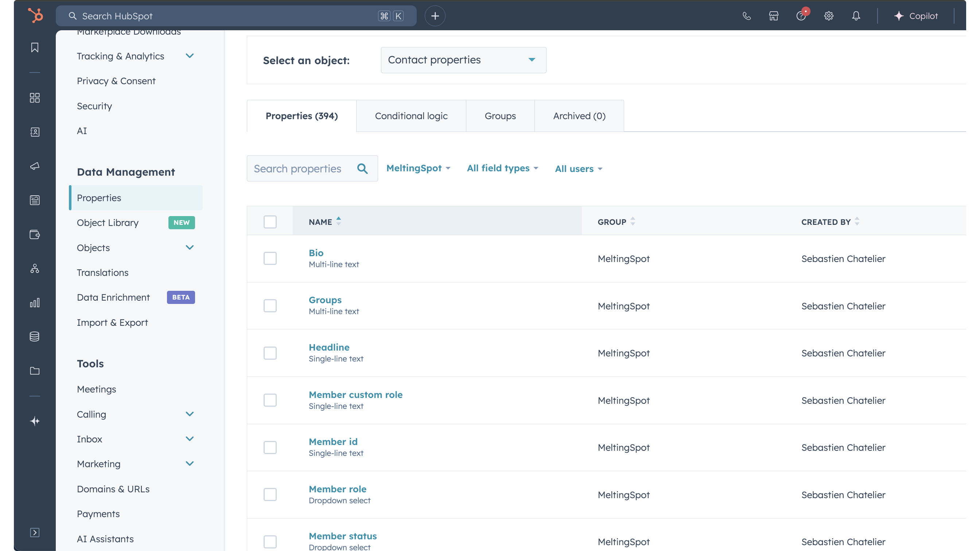The width and height of the screenshot is (980, 551).
Task: Open the marketplace storefront icon
Action: click(773, 16)
